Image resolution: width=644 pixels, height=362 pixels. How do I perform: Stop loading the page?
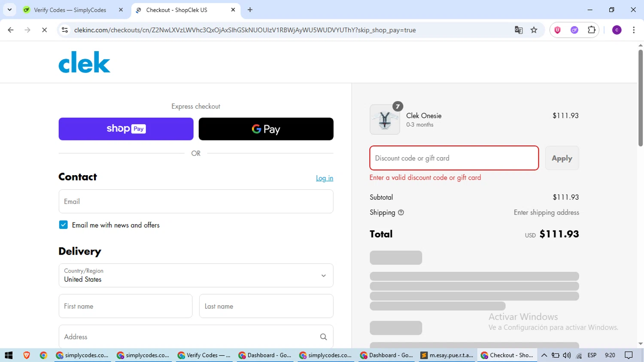pos(44,30)
